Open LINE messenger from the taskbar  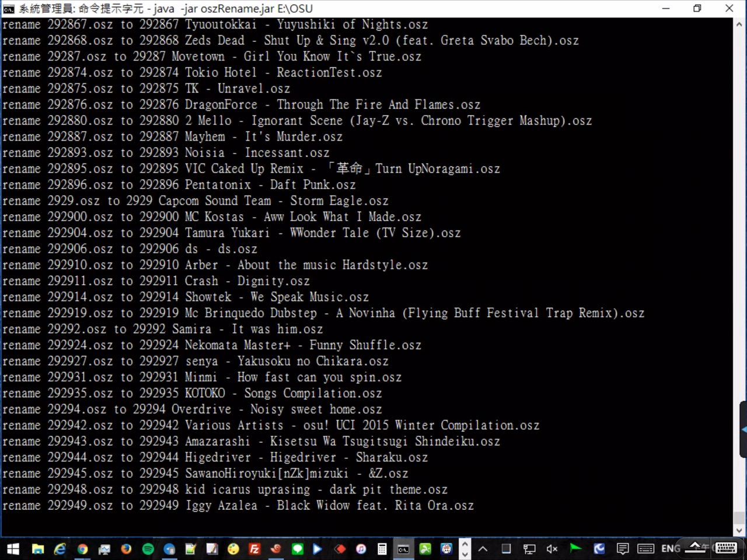point(297,549)
